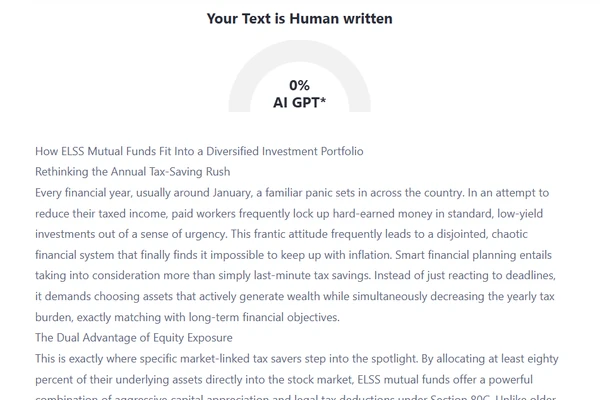Click the phrase 'Smart financial planning entails'

pos(473,255)
